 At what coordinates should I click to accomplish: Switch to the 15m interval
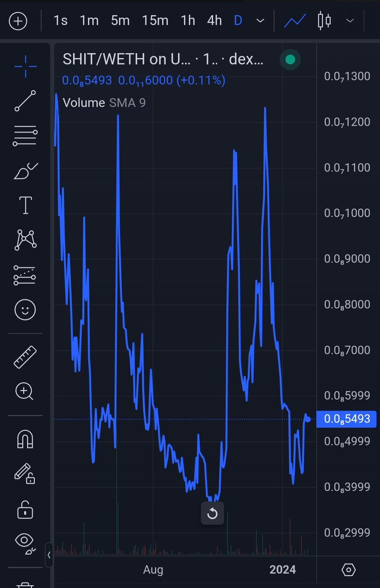[155, 21]
